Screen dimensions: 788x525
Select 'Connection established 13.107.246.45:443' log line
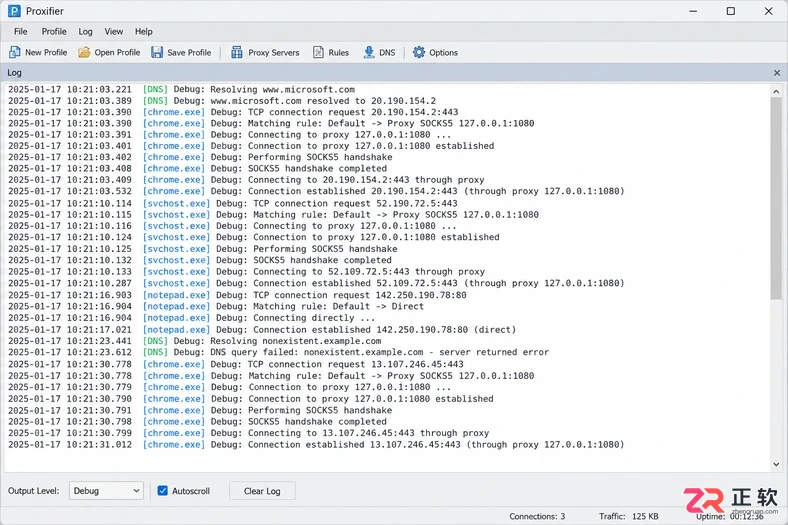coord(316,445)
